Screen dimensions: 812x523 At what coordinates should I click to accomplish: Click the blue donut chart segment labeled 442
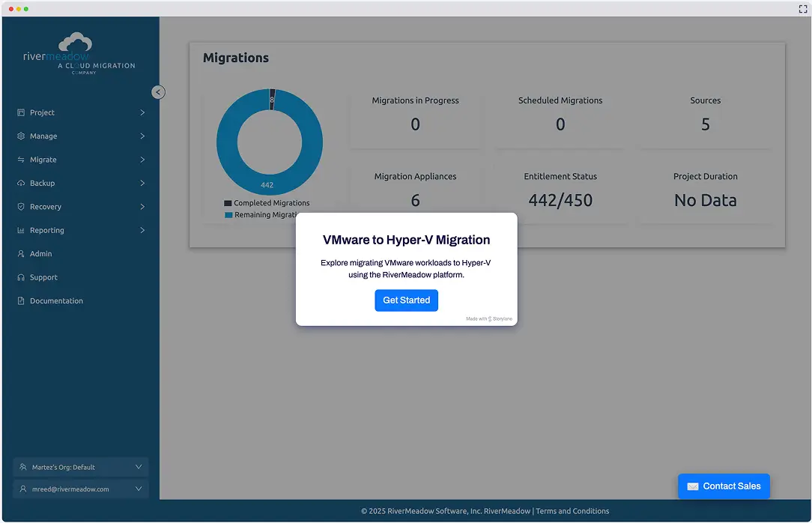(267, 185)
